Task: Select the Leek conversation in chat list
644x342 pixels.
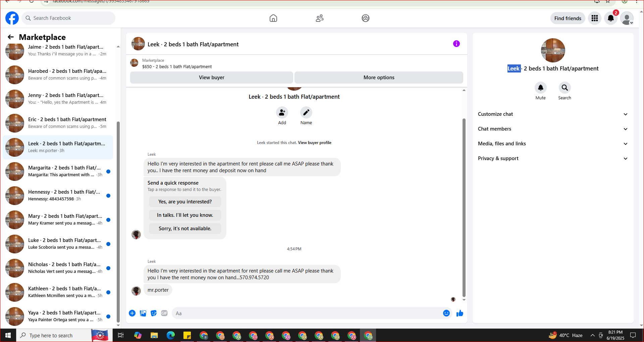Action: pos(58,147)
